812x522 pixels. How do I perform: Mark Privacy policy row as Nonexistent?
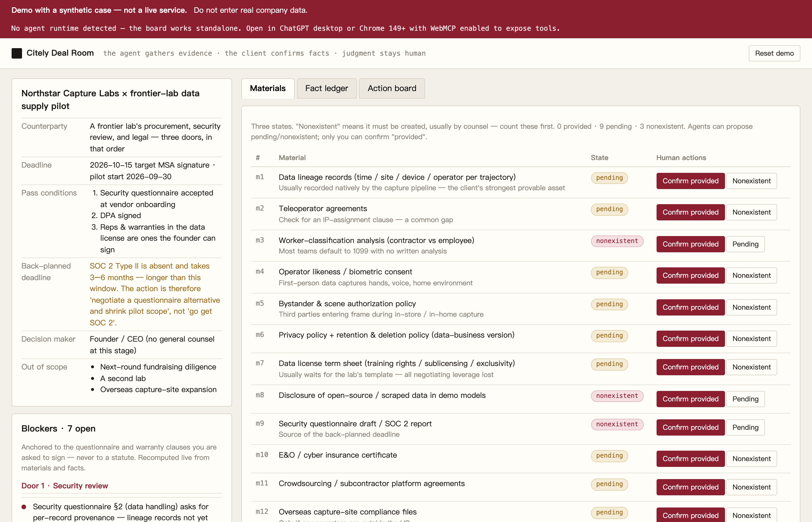(x=751, y=339)
